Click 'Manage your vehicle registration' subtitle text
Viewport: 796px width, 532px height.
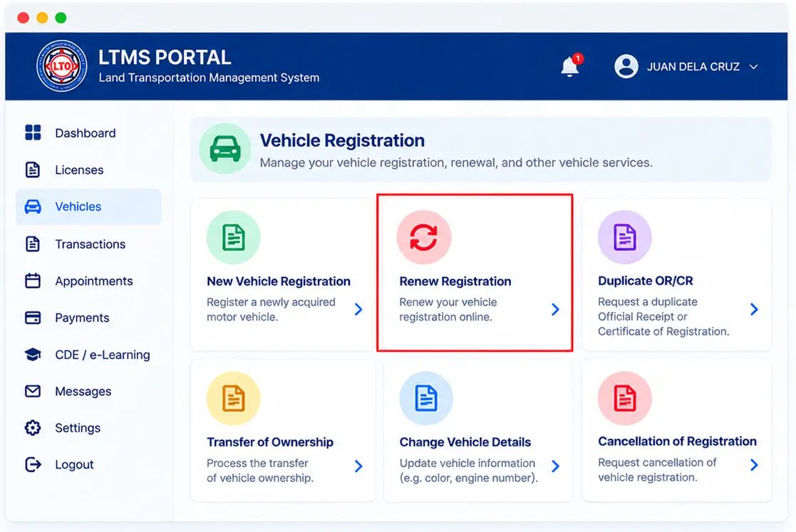pyautogui.click(x=456, y=163)
